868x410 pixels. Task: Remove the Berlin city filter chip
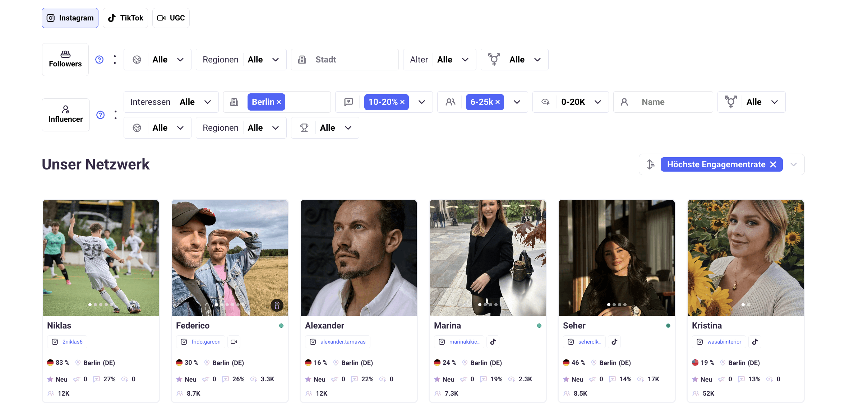click(279, 102)
